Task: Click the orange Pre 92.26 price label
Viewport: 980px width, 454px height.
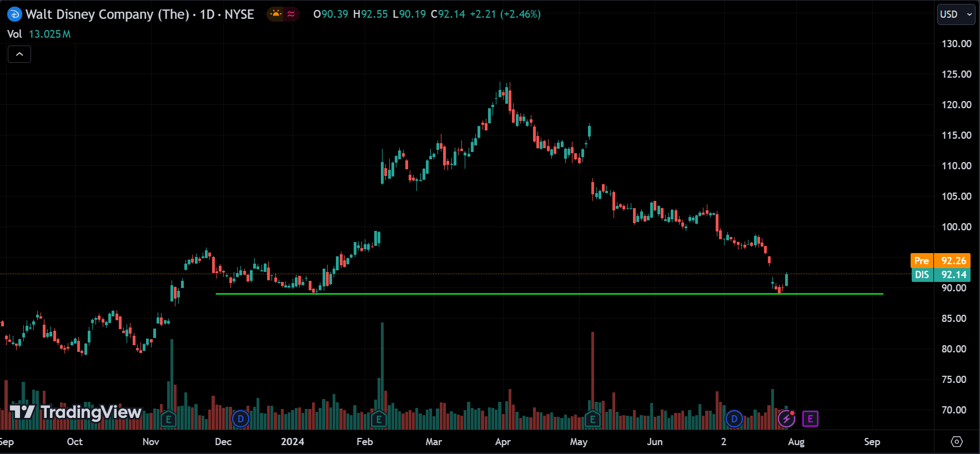Action: pos(941,260)
